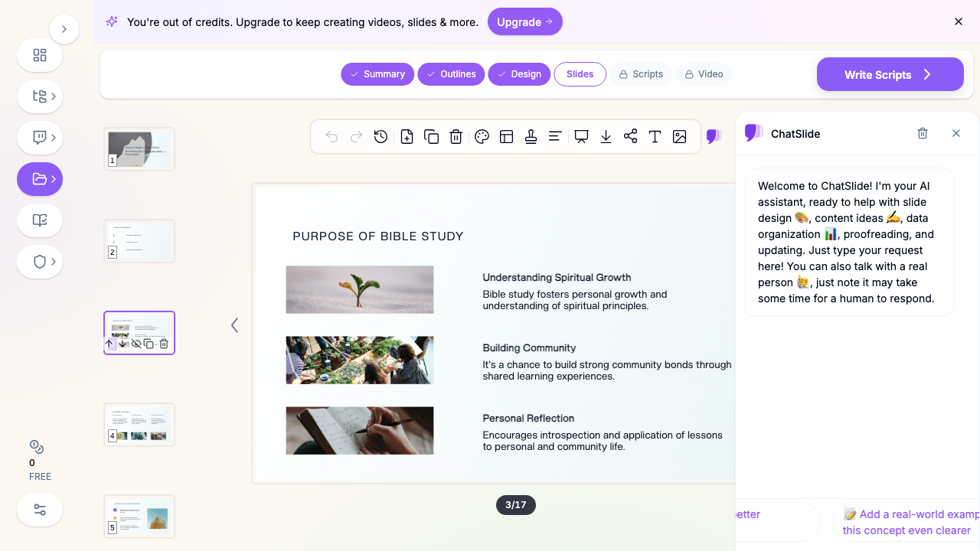
Task: Delete slide using toolbar trash icon
Action: click(456, 137)
